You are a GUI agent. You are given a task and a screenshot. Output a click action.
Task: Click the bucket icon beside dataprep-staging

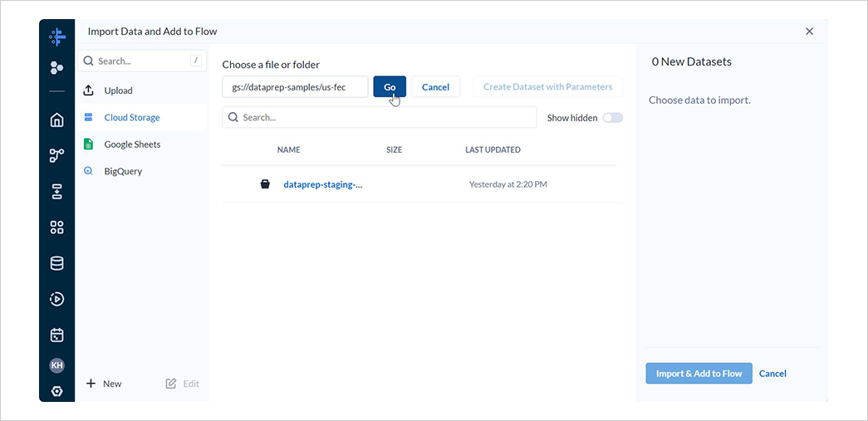click(x=265, y=184)
